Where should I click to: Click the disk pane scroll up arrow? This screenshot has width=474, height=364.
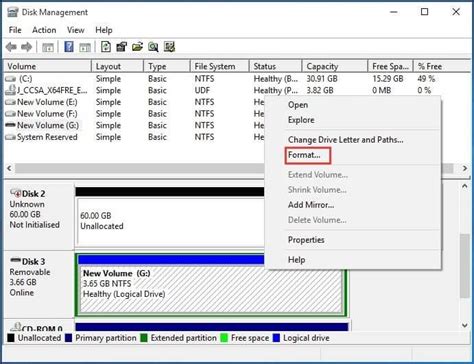(x=465, y=186)
